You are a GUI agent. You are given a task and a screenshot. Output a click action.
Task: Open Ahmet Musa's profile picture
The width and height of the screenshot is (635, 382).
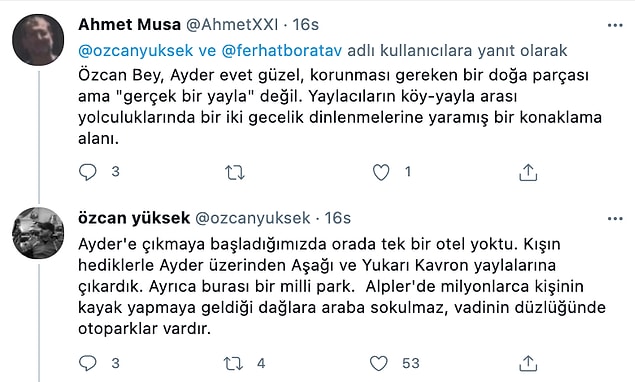(38, 40)
